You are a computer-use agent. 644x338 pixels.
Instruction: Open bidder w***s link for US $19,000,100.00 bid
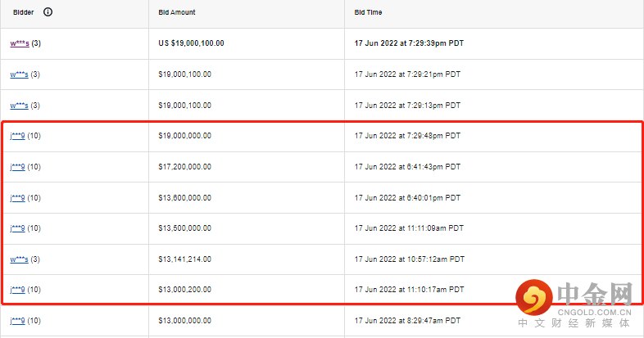[19, 43]
